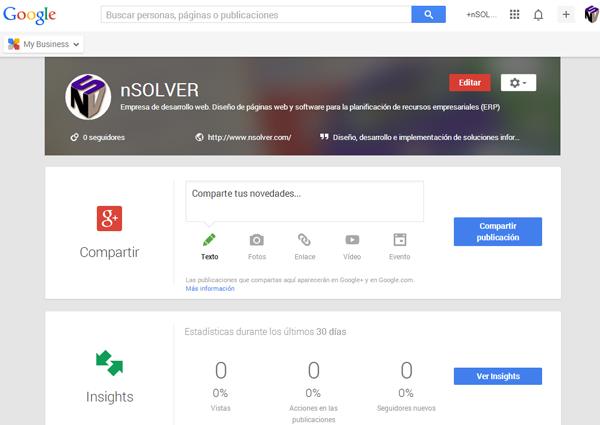Open the notifications bell
The image size is (600, 425).
[538, 15]
